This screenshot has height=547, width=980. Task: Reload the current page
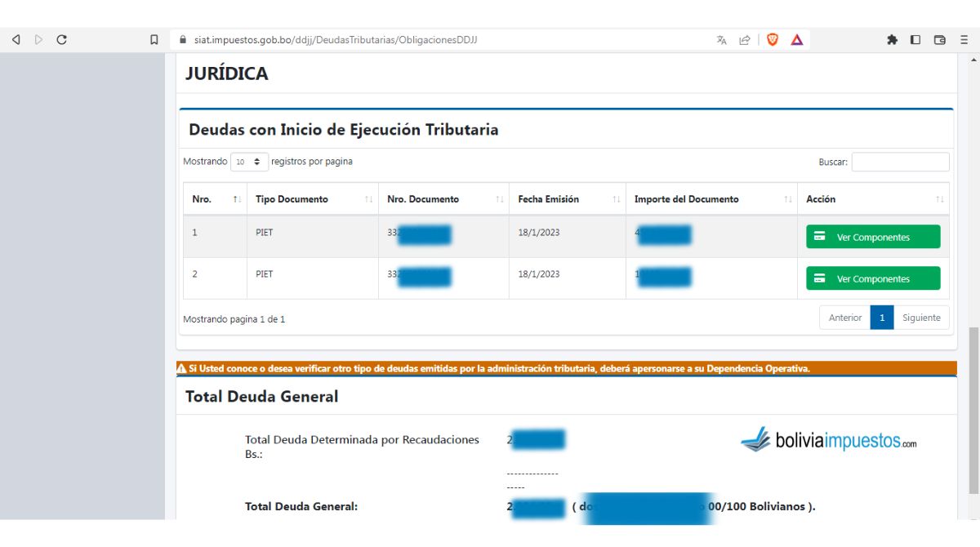pos(61,39)
